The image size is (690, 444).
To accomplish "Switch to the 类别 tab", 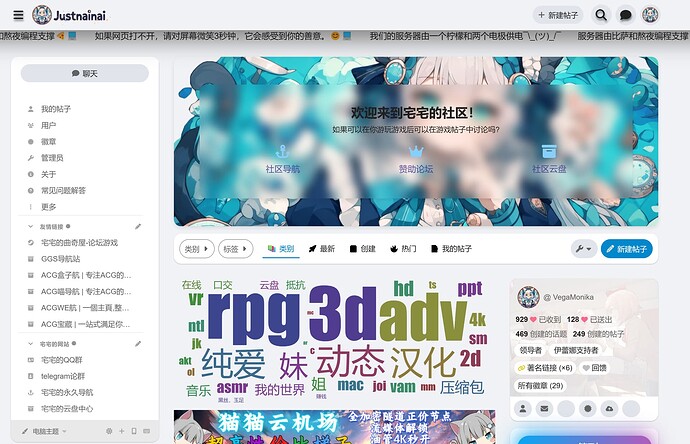I will (x=281, y=249).
